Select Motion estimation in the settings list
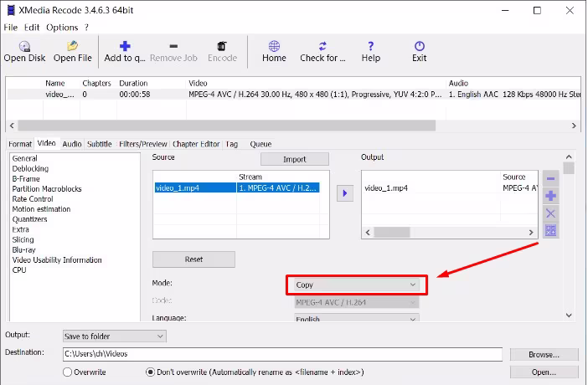Image resolution: width=588 pixels, height=385 pixels. point(41,209)
